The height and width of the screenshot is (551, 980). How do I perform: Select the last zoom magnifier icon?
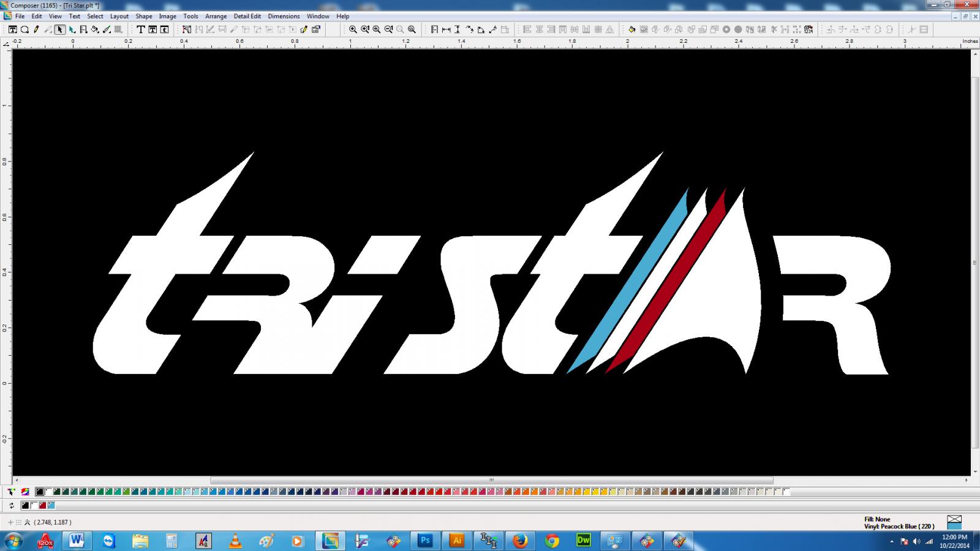coord(412,29)
